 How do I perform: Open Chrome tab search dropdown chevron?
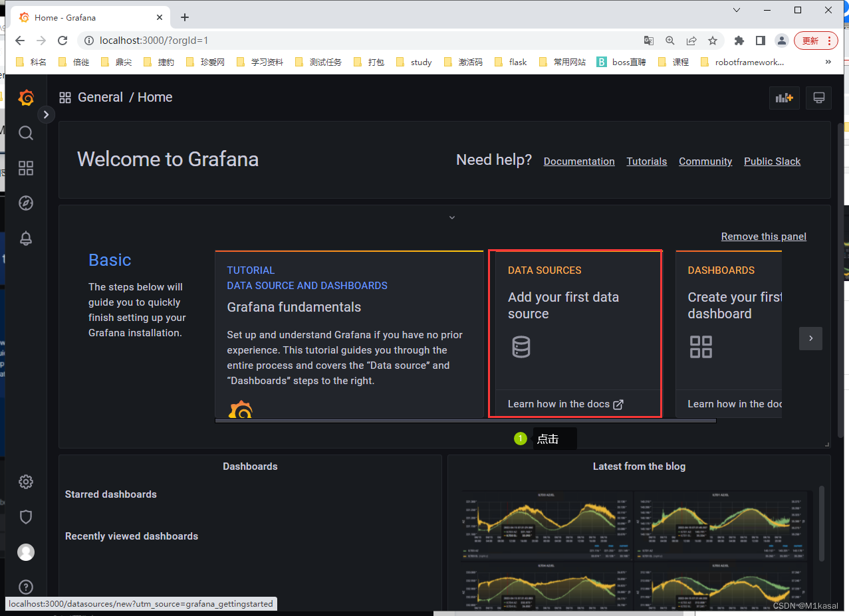(737, 10)
